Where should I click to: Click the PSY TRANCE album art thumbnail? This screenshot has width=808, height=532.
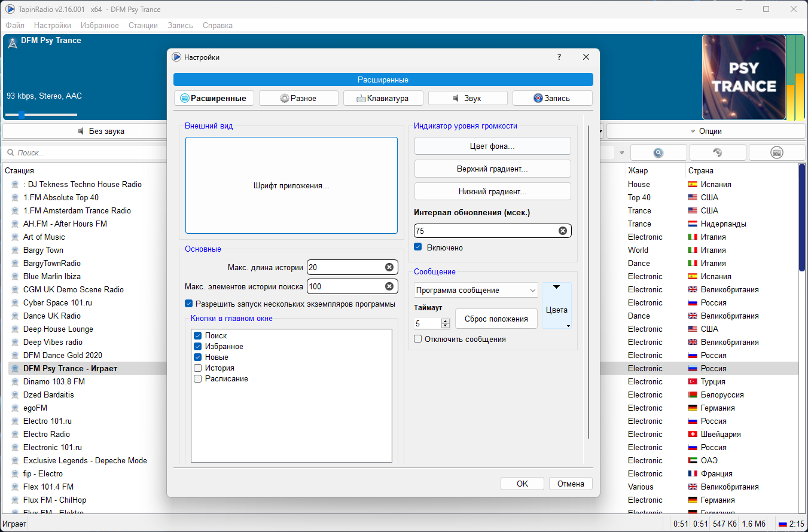tap(743, 77)
